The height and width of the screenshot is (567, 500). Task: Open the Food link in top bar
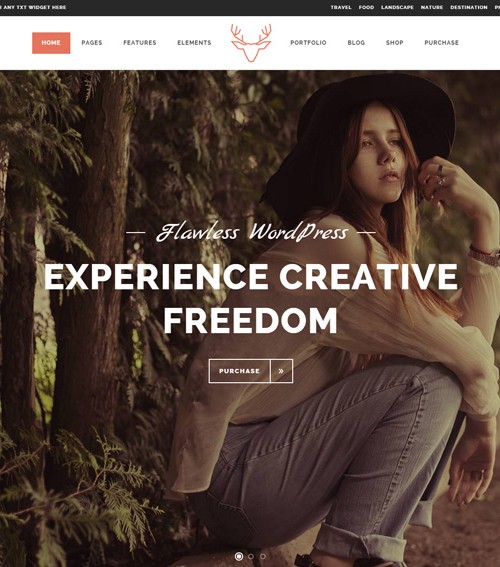click(x=366, y=7)
